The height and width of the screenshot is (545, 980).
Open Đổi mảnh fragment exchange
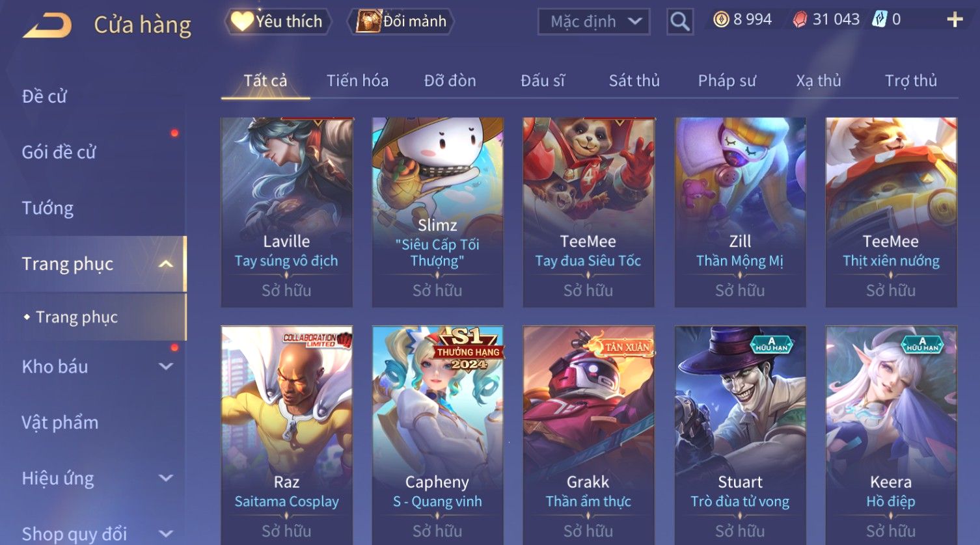pyautogui.click(x=402, y=21)
